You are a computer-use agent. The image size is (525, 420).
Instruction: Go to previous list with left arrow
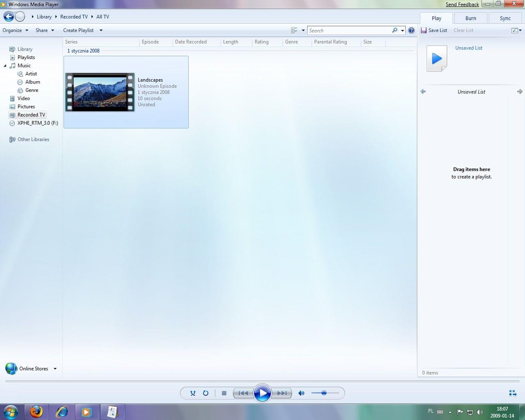[x=423, y=91]
